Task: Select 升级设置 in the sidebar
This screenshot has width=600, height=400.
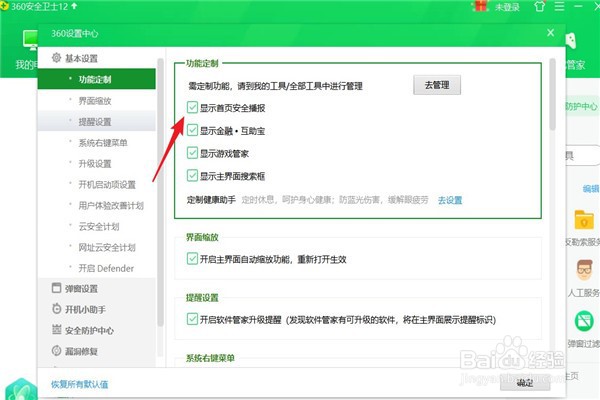Action: point(96,164)
